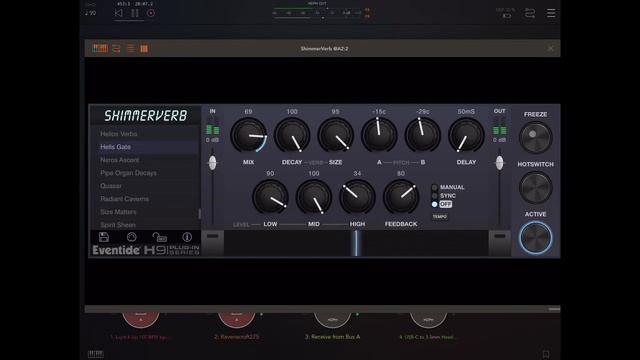Click the ribbon strip blue marker
The image size is (640, 360).
356,243
